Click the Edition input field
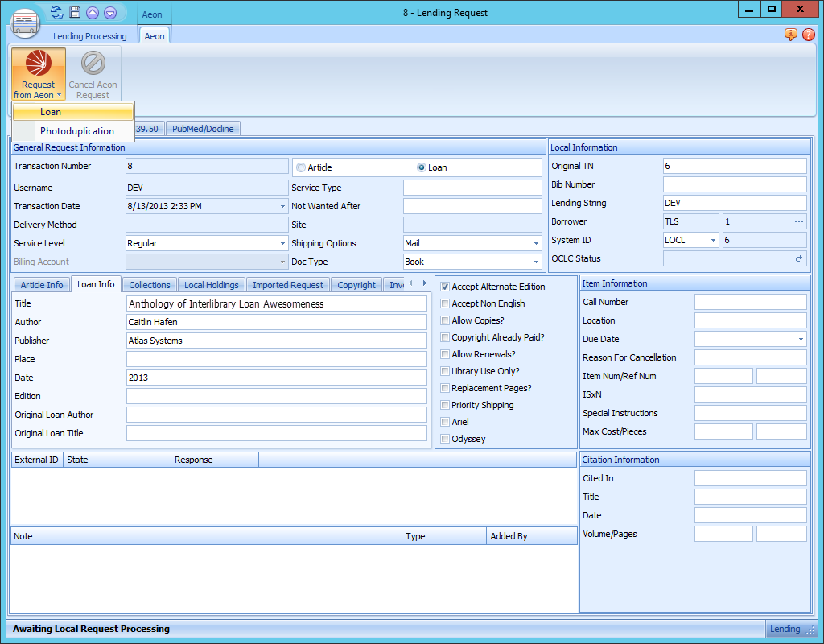 click(x=276, y=396)
